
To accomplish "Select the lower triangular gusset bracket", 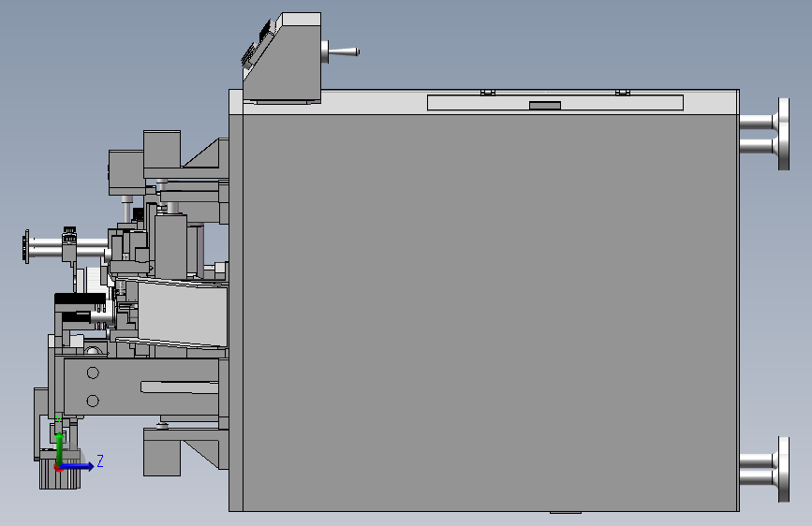I will pyautogui.click(x=206, y=454).
